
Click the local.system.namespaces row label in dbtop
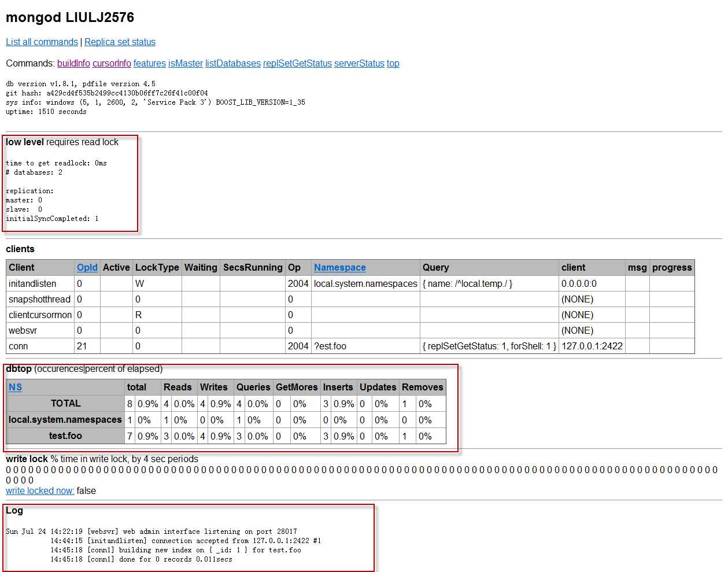point(65,419)
